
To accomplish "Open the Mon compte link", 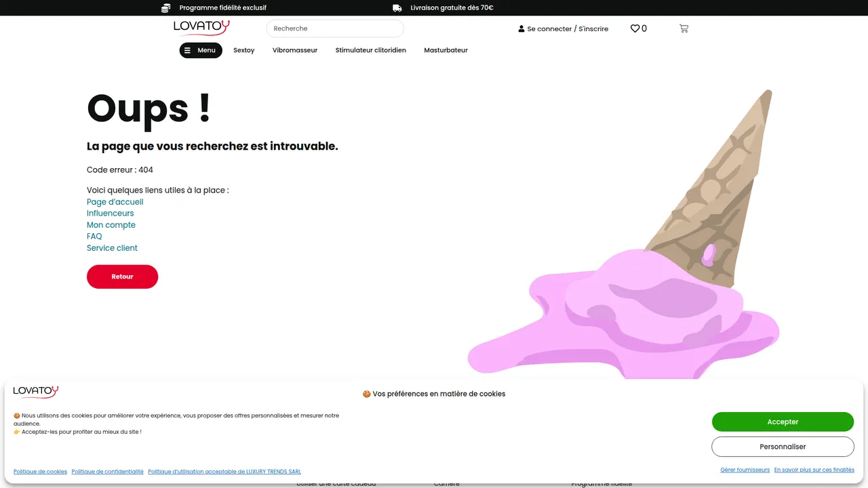I will click(x=111, y=225).
